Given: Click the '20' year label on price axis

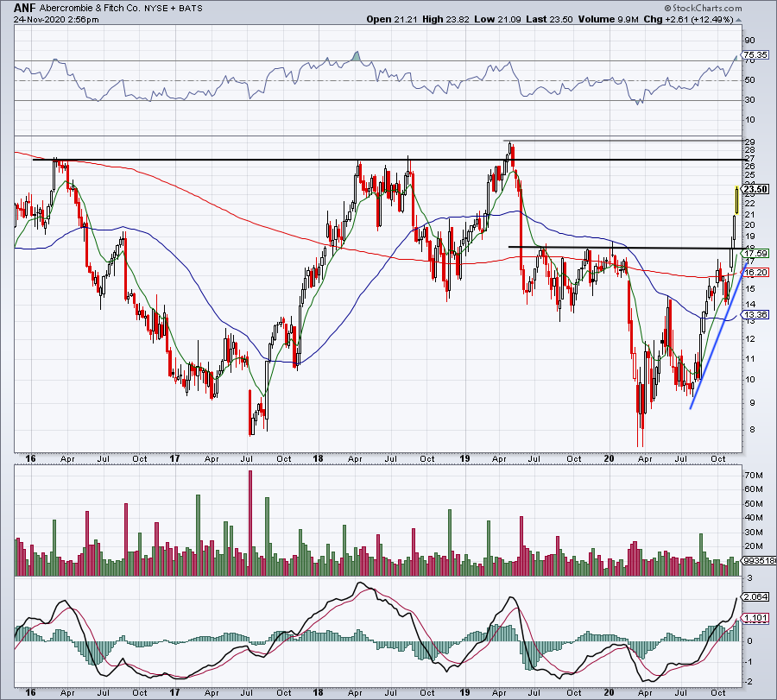Looking at the screenshot, I should click(609, 458).
